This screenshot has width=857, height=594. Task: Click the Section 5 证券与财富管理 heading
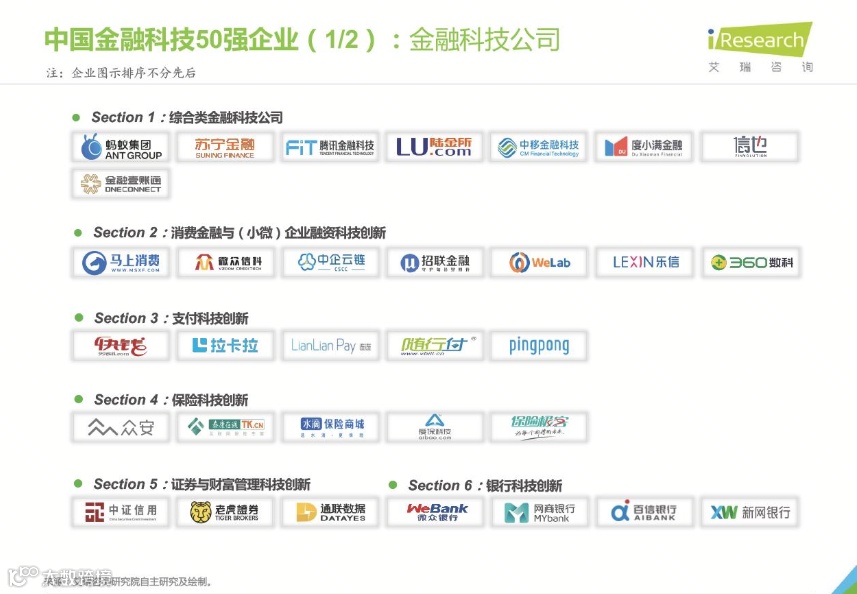point(202,484)
